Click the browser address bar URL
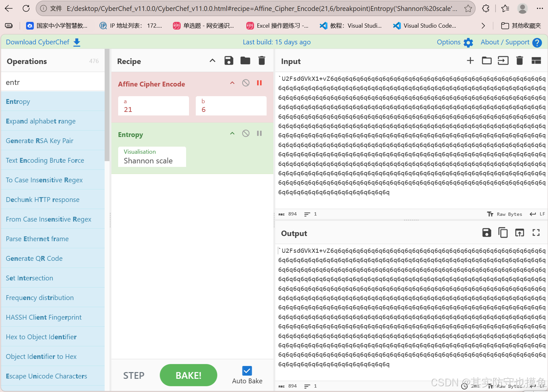The width and height of the screenshot is (548, 392). pos(261,9)
